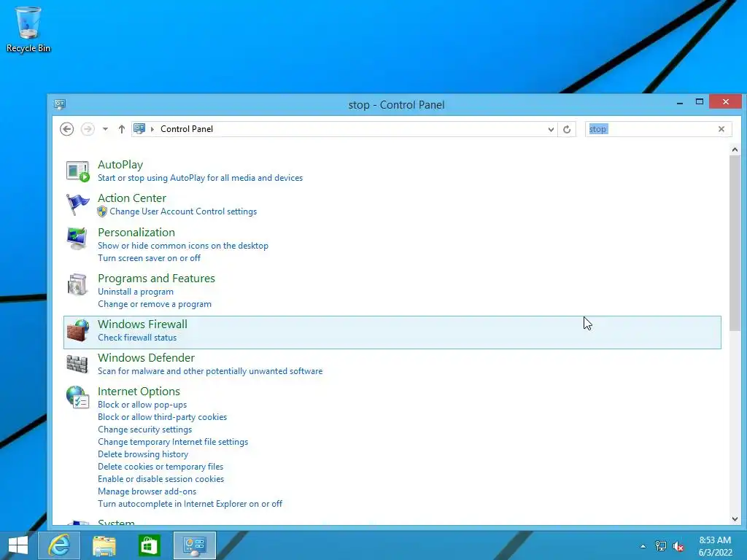This screenshot has height=560, width=747.
Task: Open the recent locations dropdown arrow
Action: [x=105, y=129]
